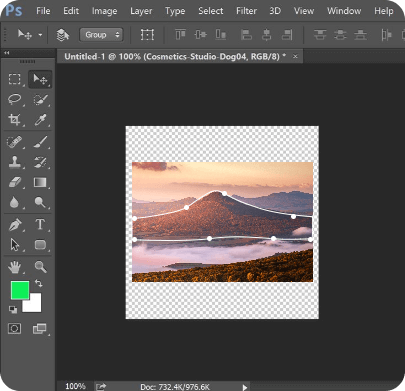The width and height of the screenshot is (405, 391).
Task: Select the Brush tool
Action: pos(40,141)
